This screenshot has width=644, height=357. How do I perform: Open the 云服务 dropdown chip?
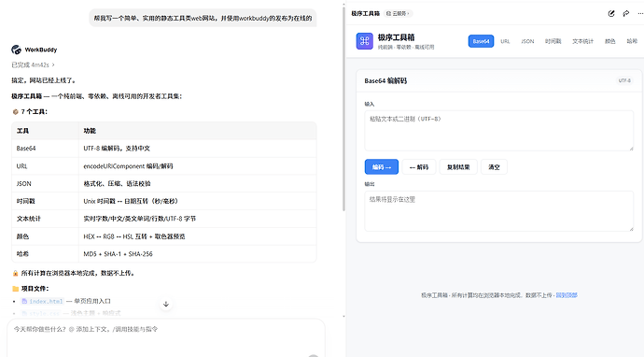click(x=398, y=14)
